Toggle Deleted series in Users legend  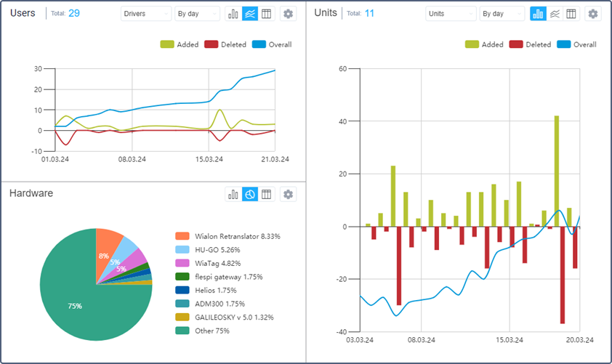point(224,44)
